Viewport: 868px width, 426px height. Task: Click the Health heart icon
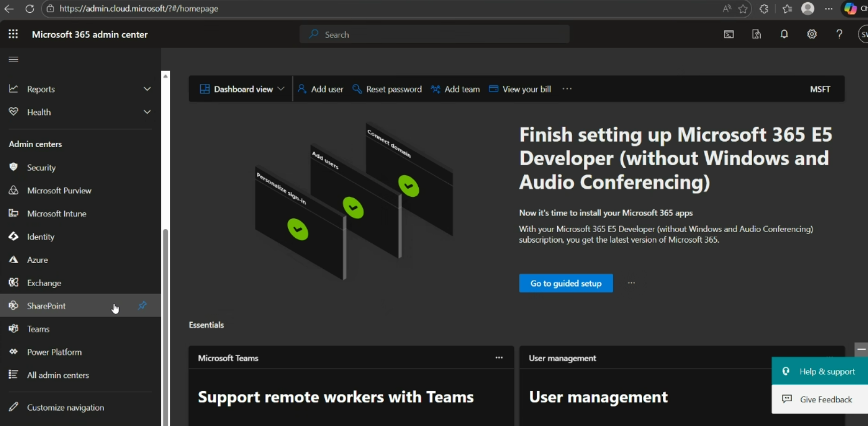pos(13,112)
